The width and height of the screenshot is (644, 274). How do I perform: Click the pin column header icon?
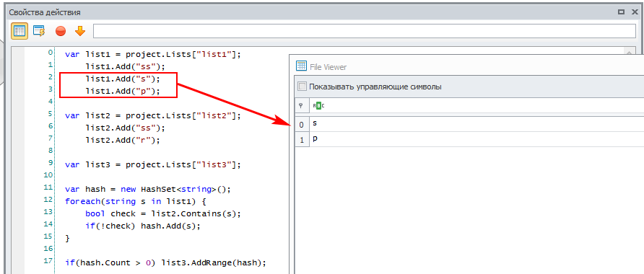click(x=301, y=105)
